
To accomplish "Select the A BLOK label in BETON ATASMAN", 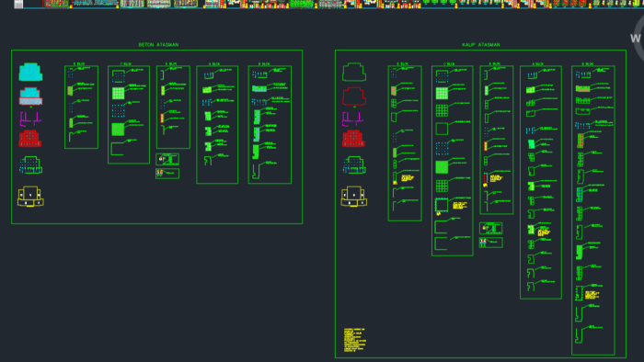I will tap(214, 64).
